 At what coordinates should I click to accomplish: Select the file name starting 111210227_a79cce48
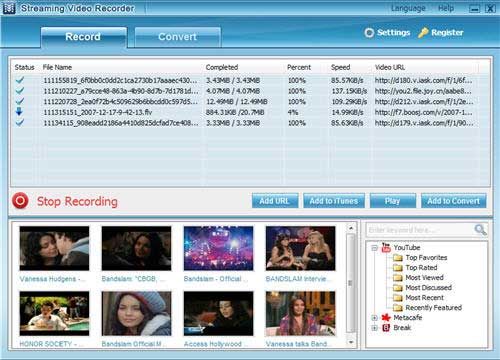[x=121, y=91]
